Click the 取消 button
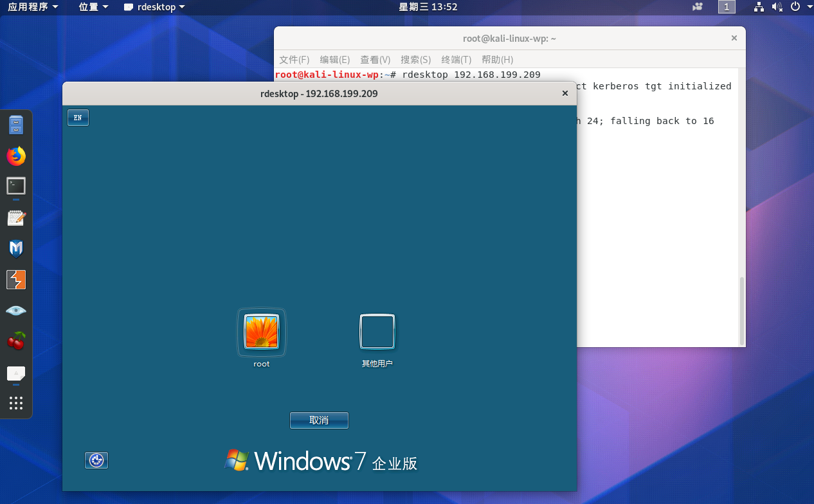814x504 pixels. coord(319,420)
